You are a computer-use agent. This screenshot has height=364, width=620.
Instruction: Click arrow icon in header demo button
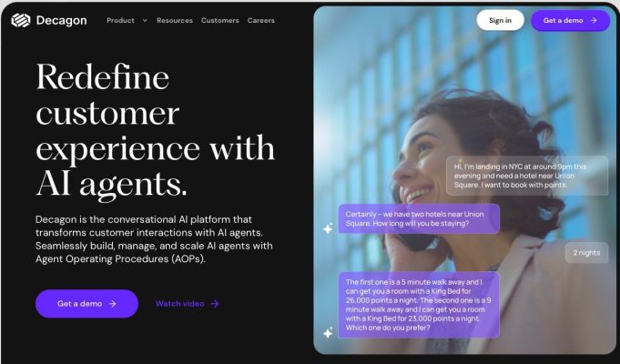tap(594, 20)
